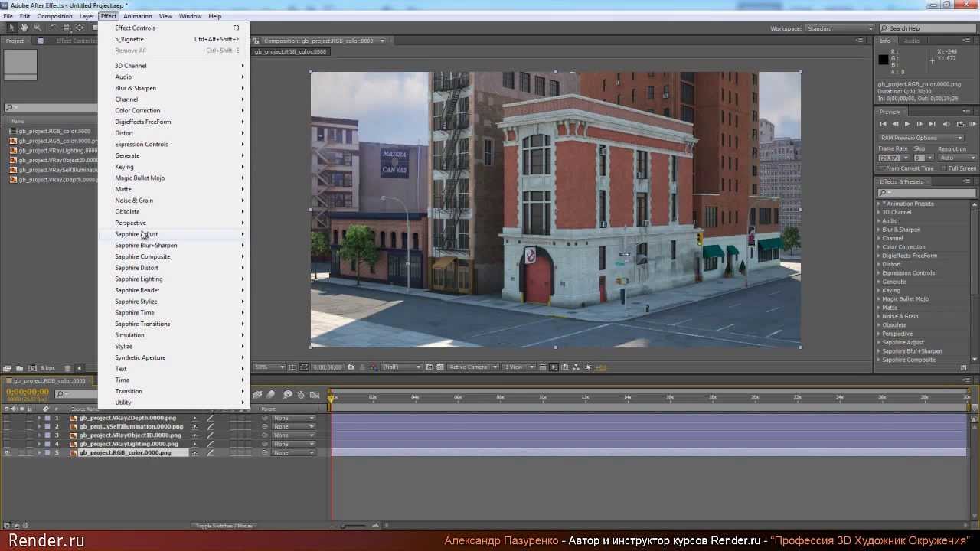The width and height of the screenshot is (980, 551).
Task: Show channel and color management icon
Action: point(373,367)
